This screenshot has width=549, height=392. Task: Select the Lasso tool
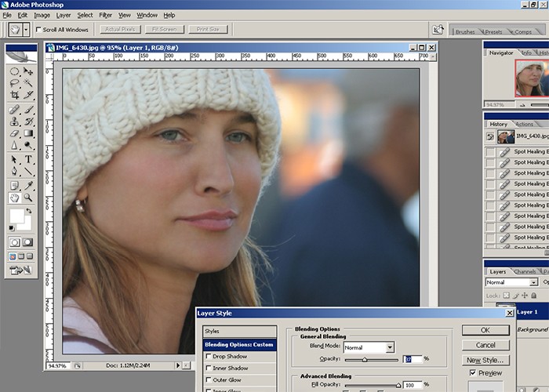14,83
